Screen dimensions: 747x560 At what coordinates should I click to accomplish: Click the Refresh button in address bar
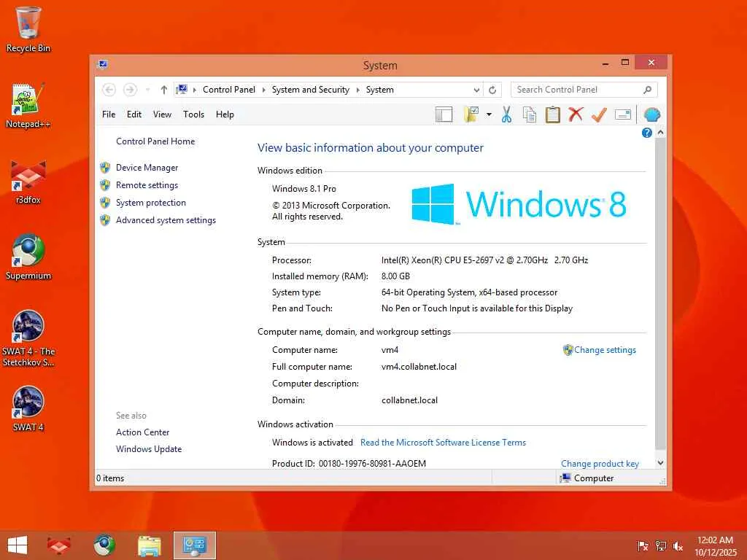click(x=492, y=90)
